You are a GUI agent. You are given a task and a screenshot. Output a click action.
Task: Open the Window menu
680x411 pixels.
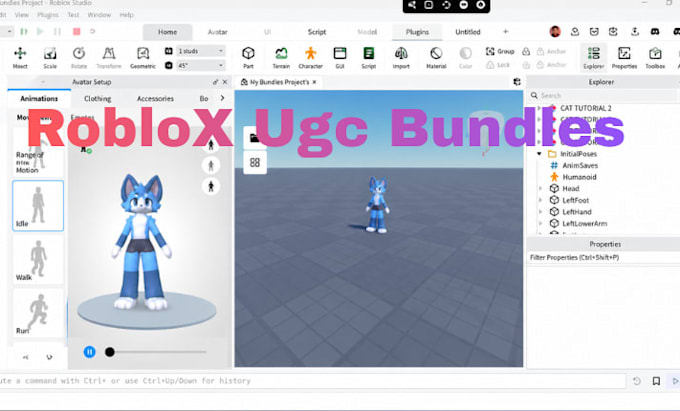click(x=99, y=15)
